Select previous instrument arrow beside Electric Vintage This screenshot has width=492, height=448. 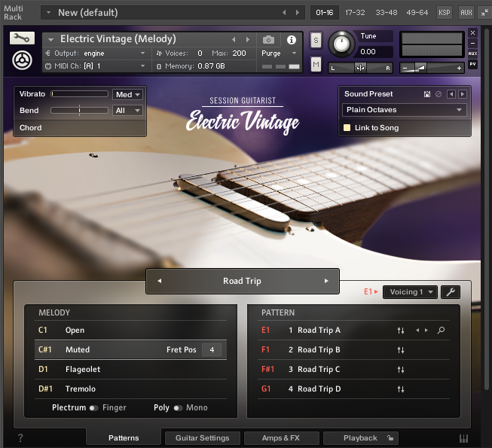[234, 40]
